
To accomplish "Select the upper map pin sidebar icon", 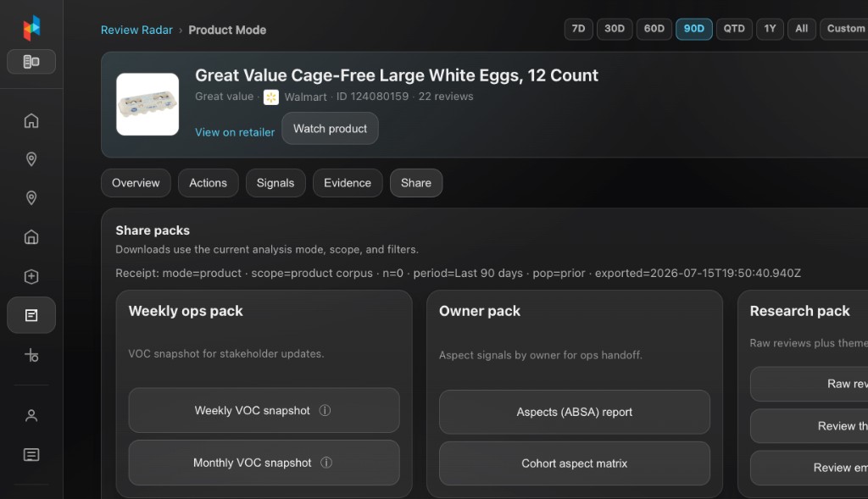I will pyautogui.click(x=31, y=159).
